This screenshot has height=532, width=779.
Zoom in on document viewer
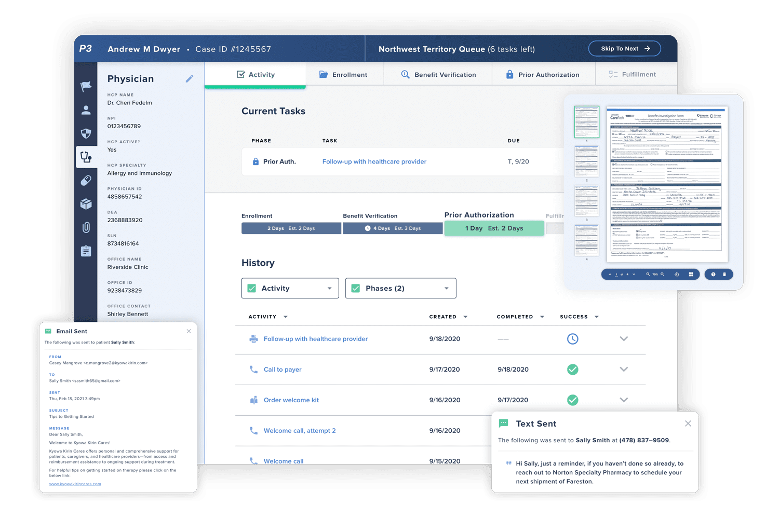point(662,274)
